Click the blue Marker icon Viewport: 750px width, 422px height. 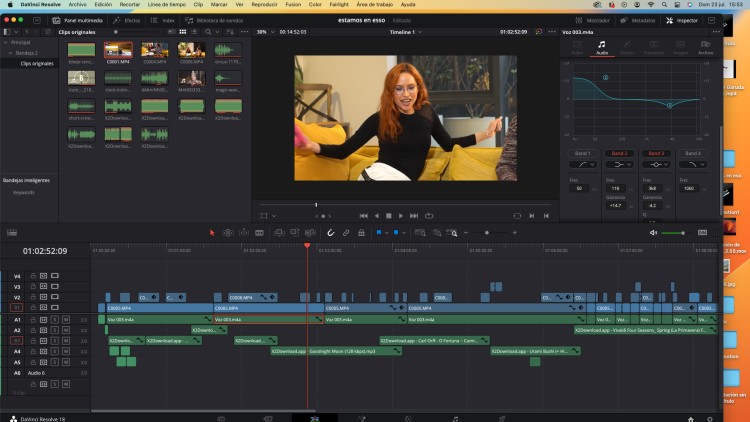396,233
